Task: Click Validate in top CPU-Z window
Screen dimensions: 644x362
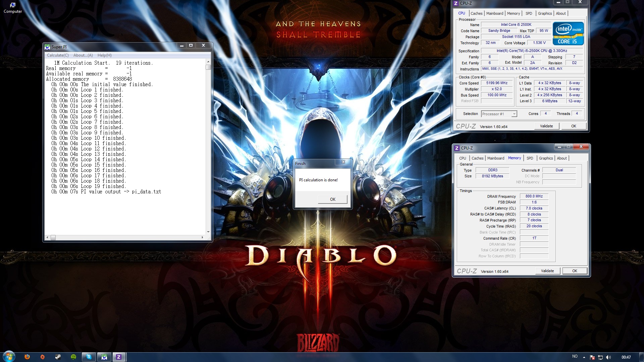Action: point(546,126)
